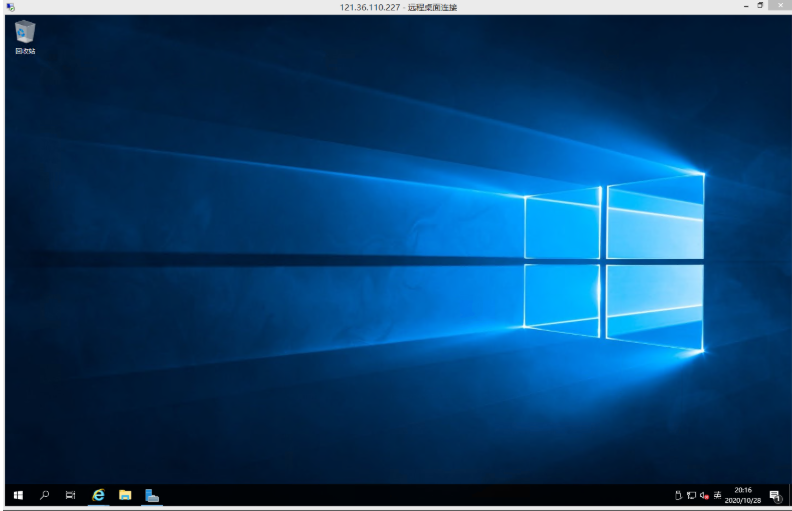This screenshot has width=792, height=511.
Task: Open the clock showing 20:16
Action: click(x=743, y=495)
